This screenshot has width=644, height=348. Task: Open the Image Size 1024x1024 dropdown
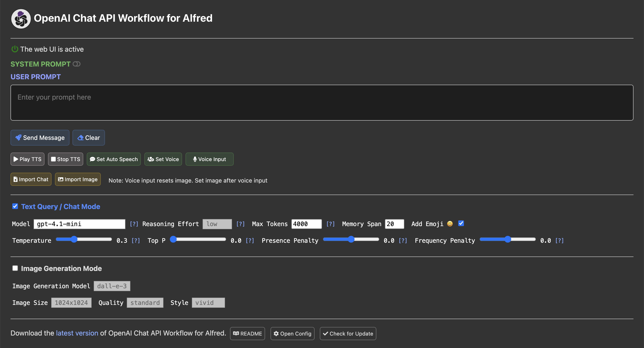[71, 302]
